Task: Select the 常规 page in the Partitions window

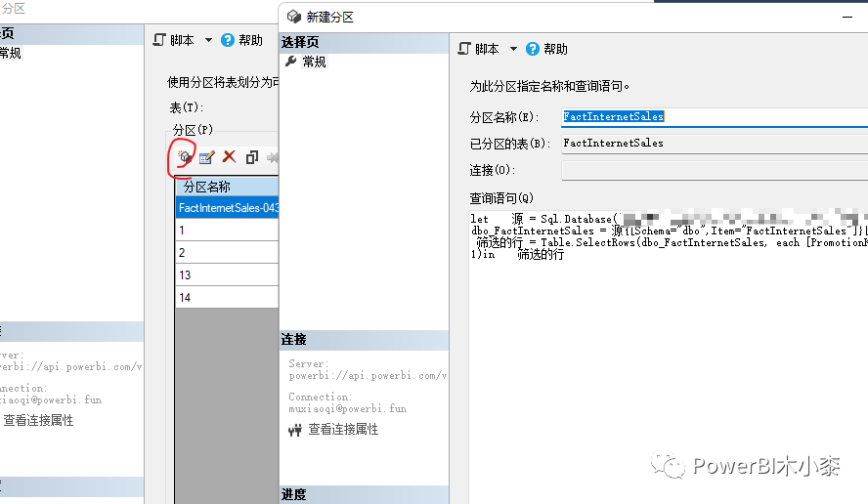Action: (x=10, y=53)
